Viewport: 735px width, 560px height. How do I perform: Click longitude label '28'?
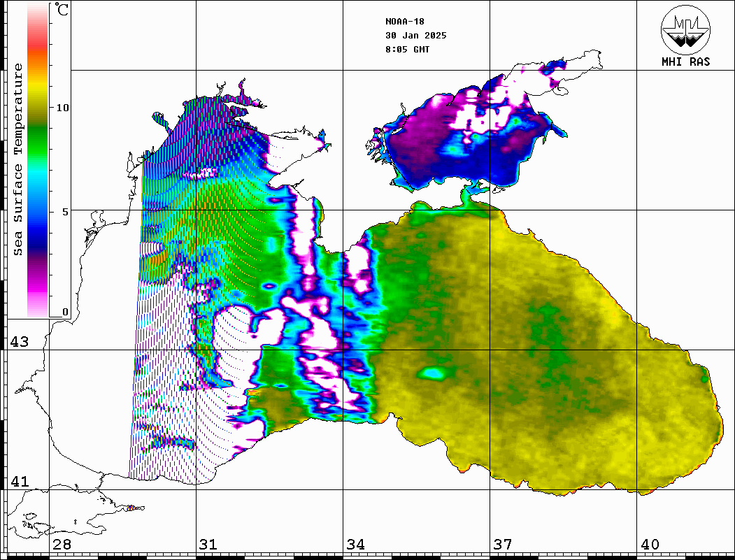click(x=62, y=545)
